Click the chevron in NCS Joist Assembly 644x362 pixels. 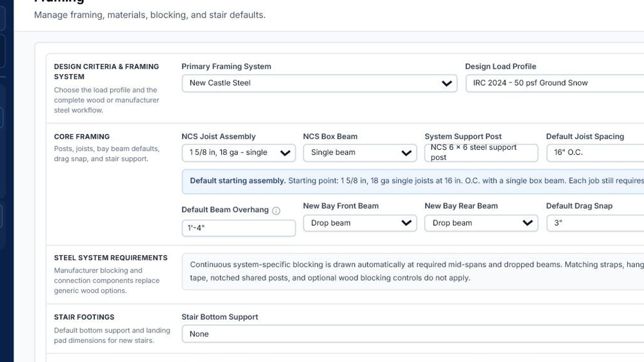coord(285,153)
